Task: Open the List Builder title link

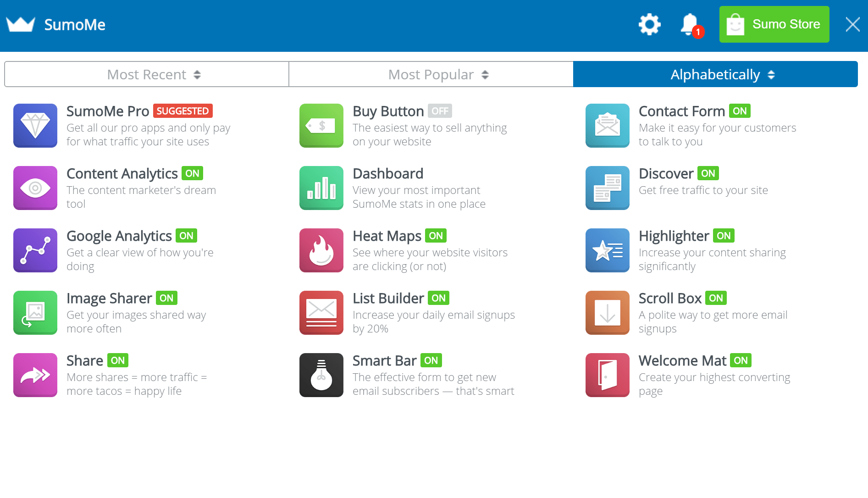Action: click(x=388, y=299)
